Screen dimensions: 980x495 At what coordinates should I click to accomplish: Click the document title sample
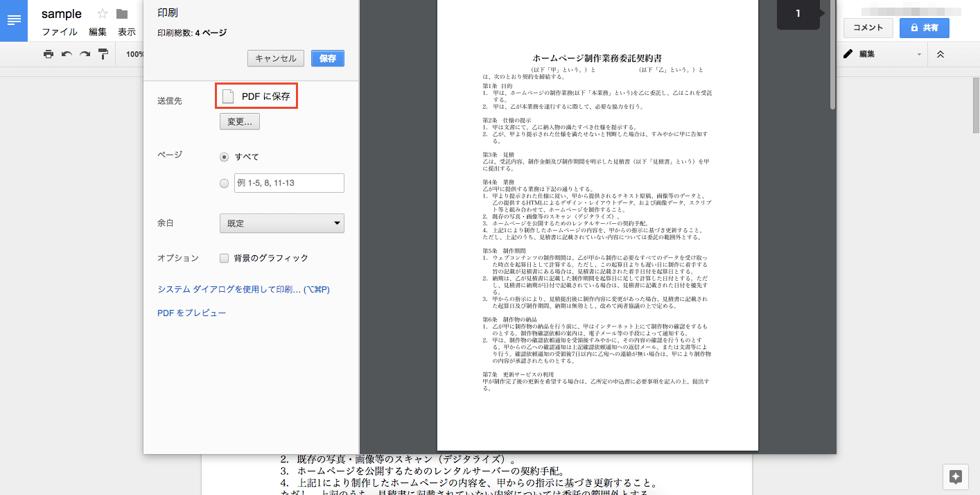(x=62, y=14)
